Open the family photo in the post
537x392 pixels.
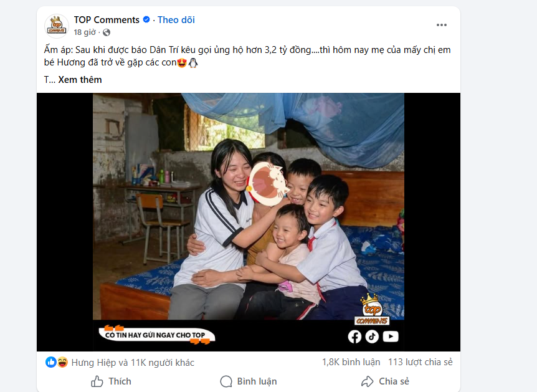click(249, 222)
